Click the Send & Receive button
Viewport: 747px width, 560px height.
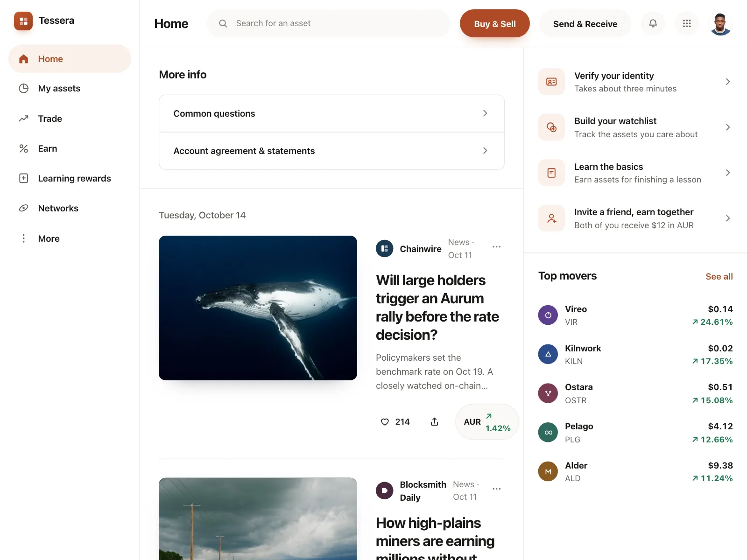(585, 24)
